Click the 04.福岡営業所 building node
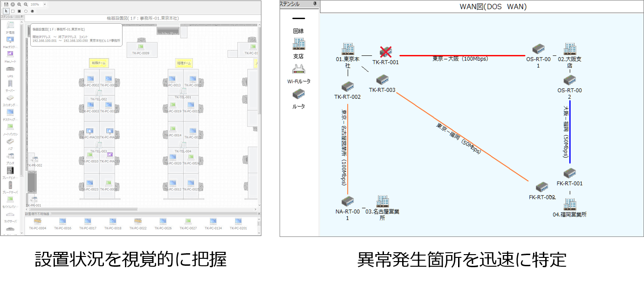 pyautogui.click(x=569, y=204)
